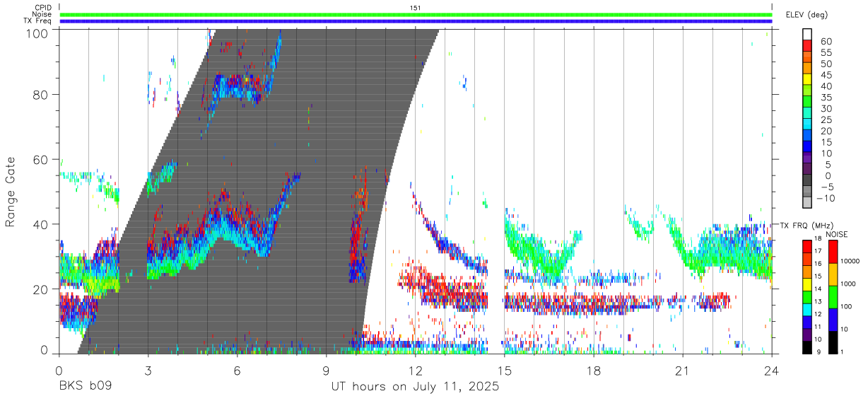This screenshot has height=401, width=868.
Task: Click UT hours axis tick '9'
Action: coord(326,371)
